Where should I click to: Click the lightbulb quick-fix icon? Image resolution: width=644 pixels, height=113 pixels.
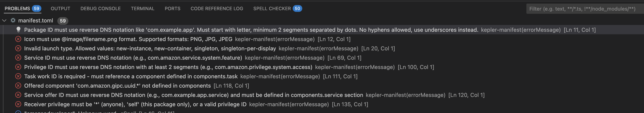(x=18, y=30)
